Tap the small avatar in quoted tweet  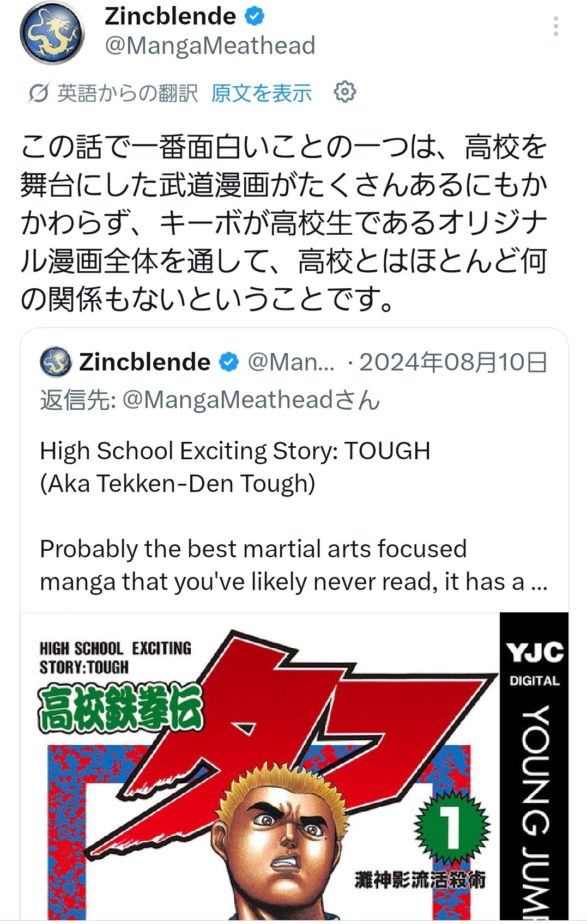coord(56,362)
